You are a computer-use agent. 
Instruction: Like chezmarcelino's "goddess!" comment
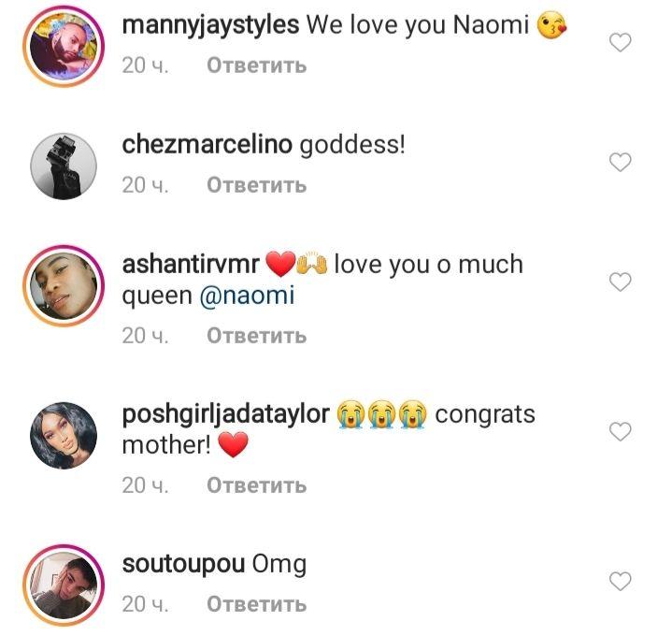621,163
